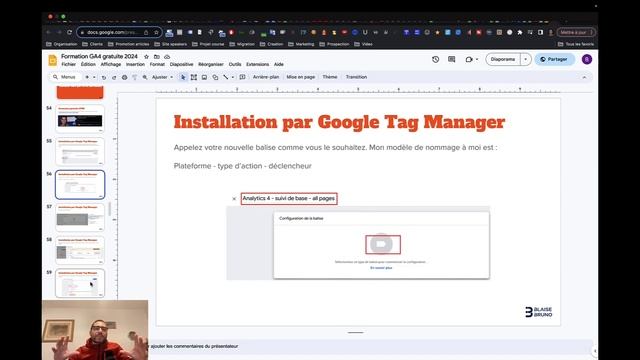640x360 pixels.
Task: Click the video call camera icon
Action: coord(469,59)
